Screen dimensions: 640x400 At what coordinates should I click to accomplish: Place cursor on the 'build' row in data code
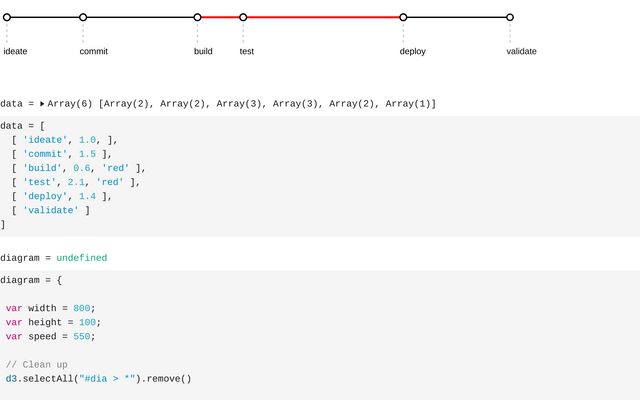(x=78, y=168)
